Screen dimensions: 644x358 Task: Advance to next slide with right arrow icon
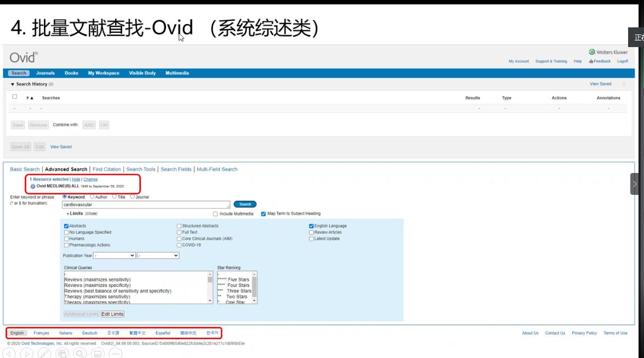[x=26, y=354]
